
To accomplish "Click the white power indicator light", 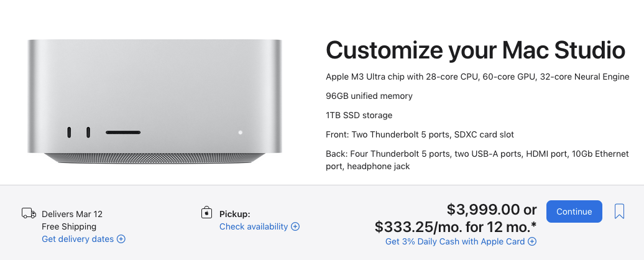I will click(x=241, y=132).
